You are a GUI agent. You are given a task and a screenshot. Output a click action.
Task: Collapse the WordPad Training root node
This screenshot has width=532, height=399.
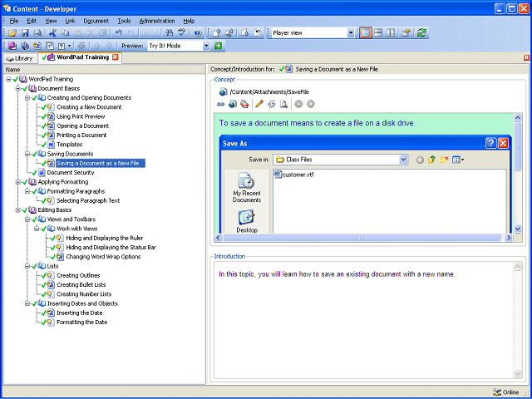8,79
